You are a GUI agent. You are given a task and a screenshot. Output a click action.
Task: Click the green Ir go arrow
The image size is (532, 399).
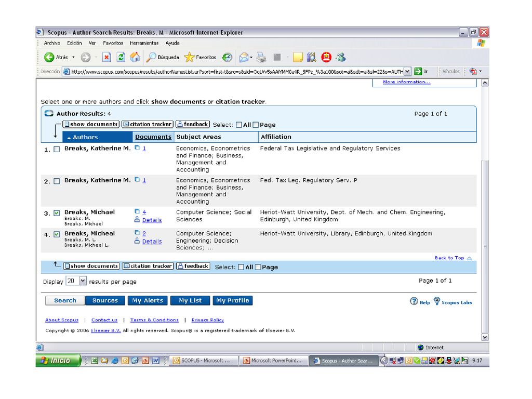[418, 72]
